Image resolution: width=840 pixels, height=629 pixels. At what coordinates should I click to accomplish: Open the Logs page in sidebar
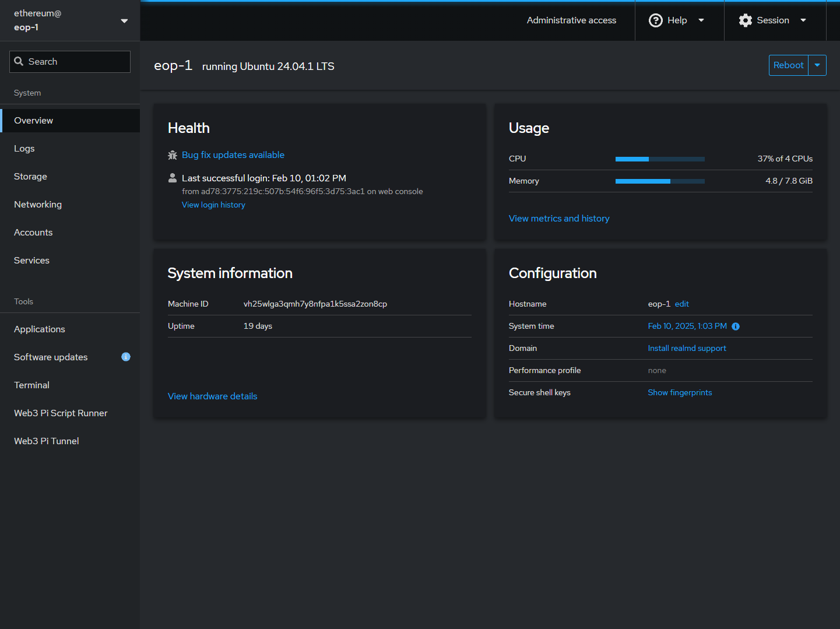coord(24,149)
